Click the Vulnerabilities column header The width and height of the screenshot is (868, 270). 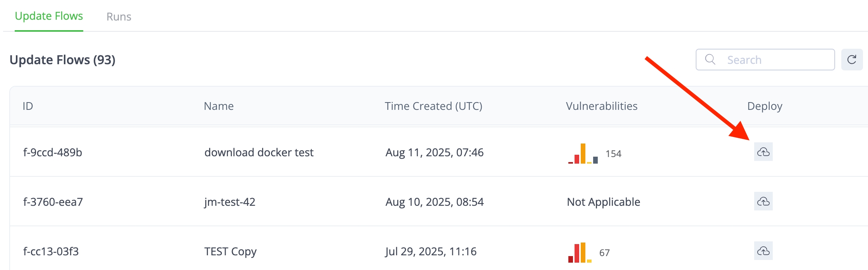(x=602, y=106)
